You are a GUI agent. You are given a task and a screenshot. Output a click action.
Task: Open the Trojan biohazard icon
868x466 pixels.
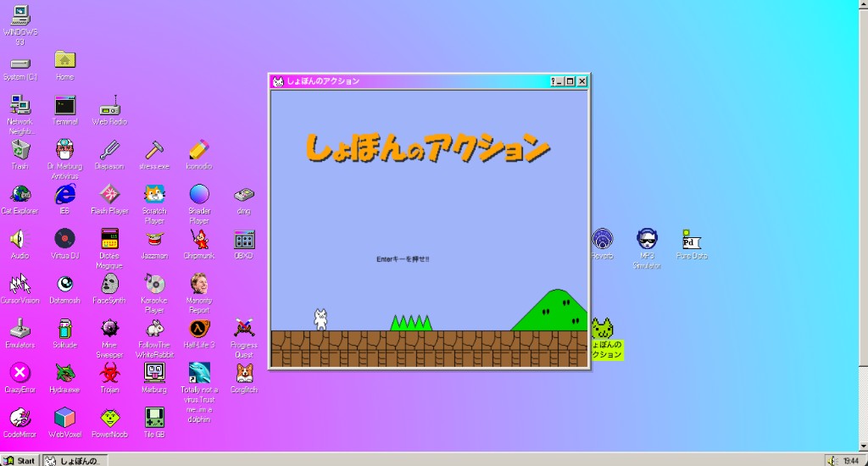pos(109,373)
